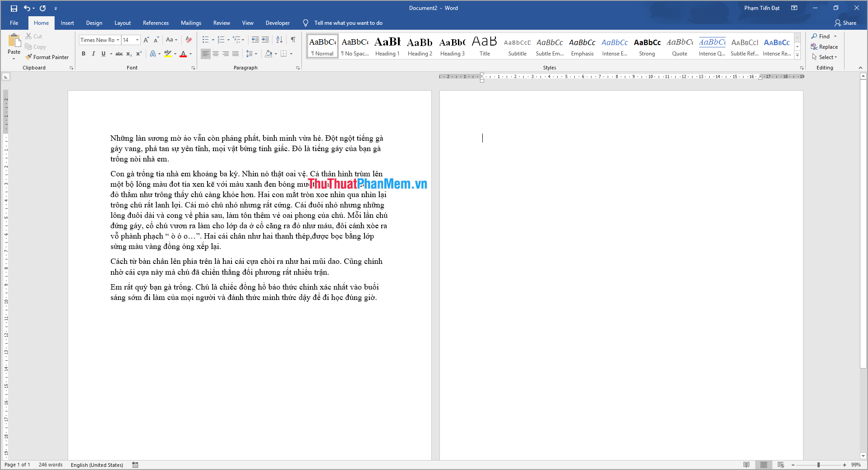Toggle Center alignment
868x470 pixels.
pos(216,54)
